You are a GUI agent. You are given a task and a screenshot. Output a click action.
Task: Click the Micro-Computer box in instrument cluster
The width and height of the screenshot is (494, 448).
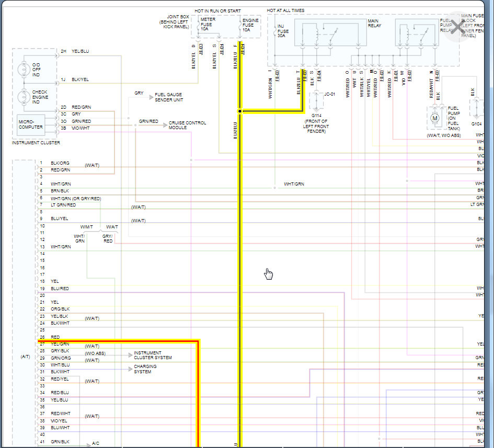coord(30,125)
